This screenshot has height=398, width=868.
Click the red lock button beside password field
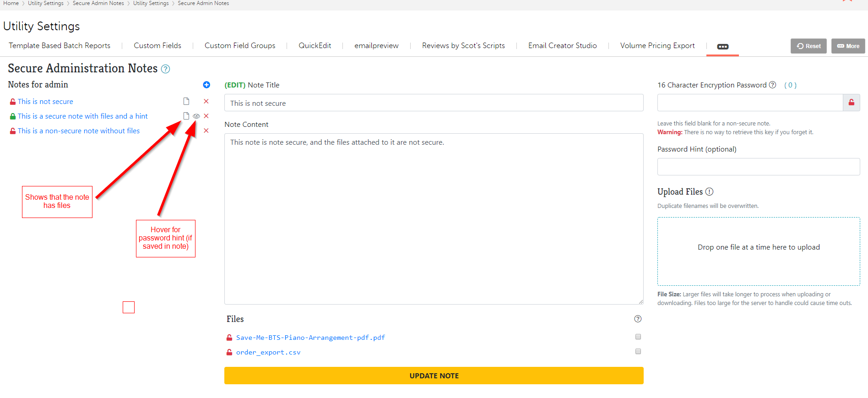click(x=851, y=103)
